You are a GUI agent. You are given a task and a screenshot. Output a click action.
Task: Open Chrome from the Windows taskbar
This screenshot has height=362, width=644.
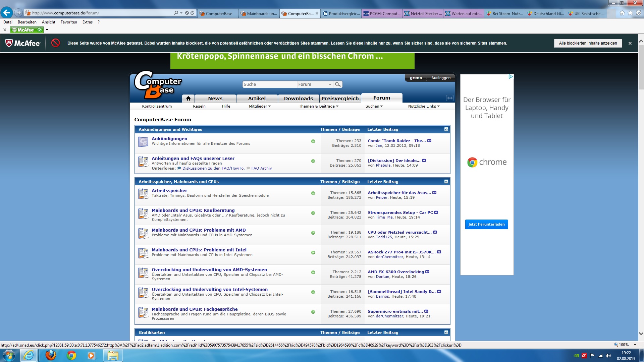(x=71, y=355)
